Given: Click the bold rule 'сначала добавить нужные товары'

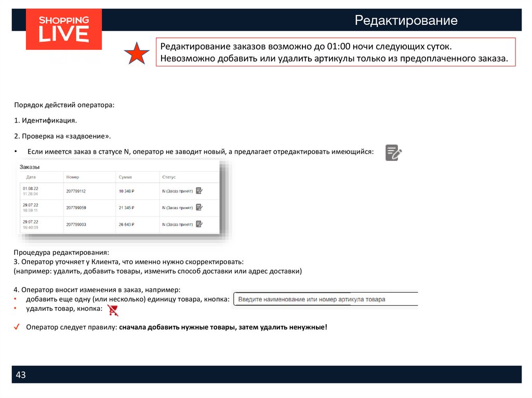Looking at the screenshot, I should pyautogui.click(x=177, y=327).
